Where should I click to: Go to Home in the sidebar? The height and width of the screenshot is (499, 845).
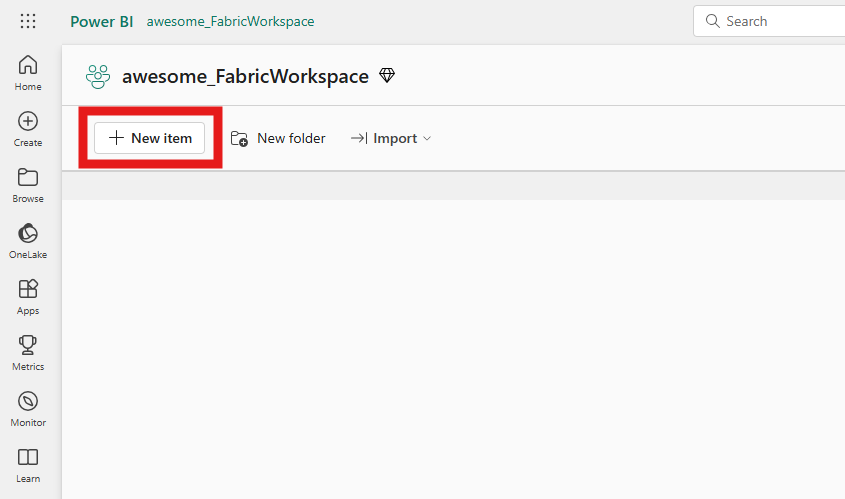tap(28, 73)
